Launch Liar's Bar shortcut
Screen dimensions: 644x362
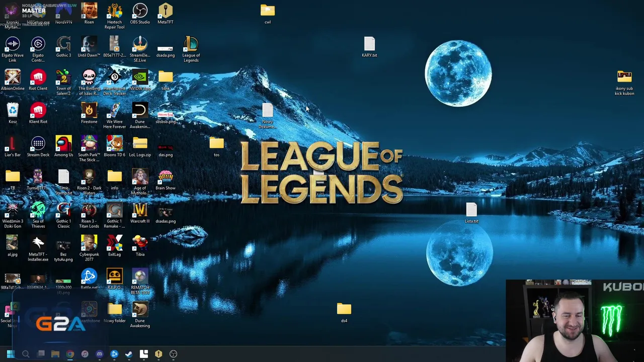[13, 147]
